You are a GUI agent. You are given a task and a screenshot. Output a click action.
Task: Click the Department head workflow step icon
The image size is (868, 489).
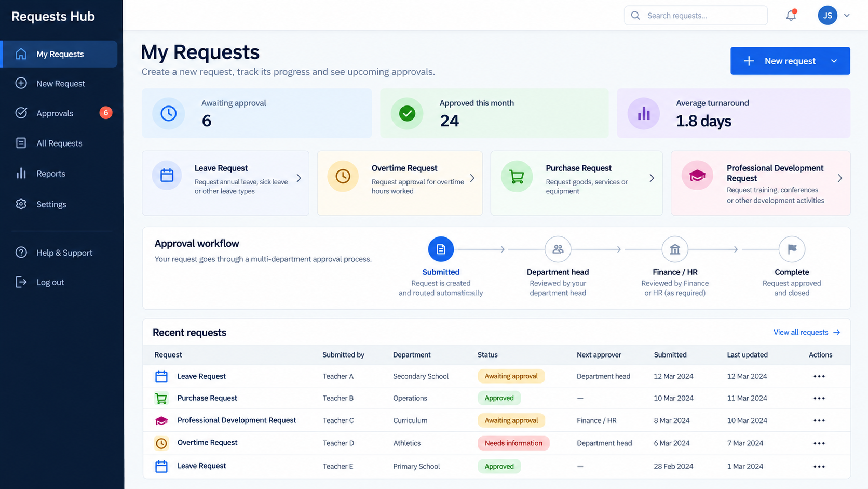pyautogui.click(x=558, y=249)
